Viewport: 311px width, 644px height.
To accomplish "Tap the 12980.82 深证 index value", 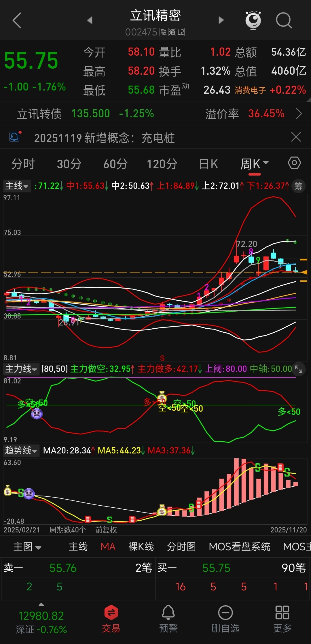I will tap(41, 616).
